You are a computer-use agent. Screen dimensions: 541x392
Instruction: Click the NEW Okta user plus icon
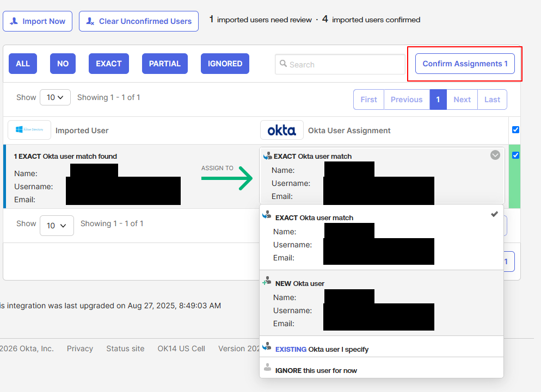point(267,281)
